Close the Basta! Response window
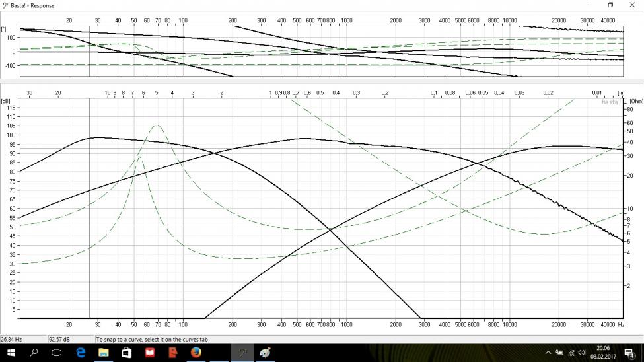The image size is (644, 362). click(632, 5)
